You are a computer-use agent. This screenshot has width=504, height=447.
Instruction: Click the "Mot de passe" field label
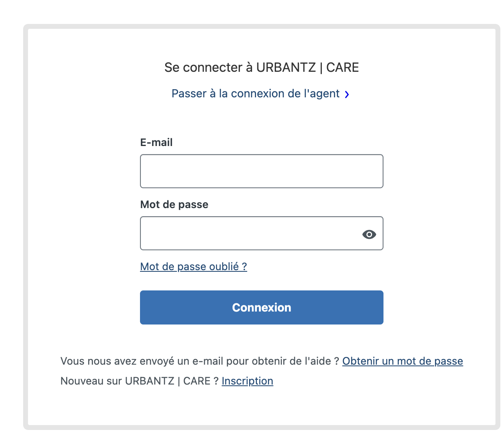coord(174,204)
